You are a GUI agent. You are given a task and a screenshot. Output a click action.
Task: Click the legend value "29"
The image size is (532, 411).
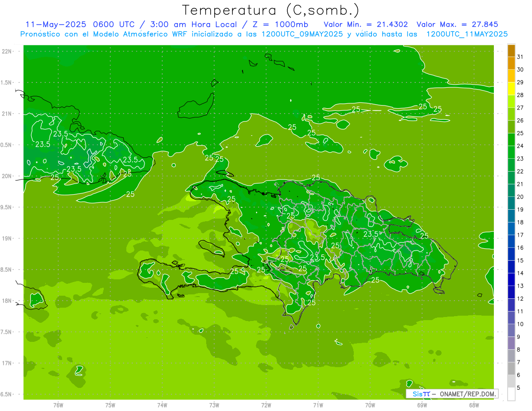(x=520, y=82)
